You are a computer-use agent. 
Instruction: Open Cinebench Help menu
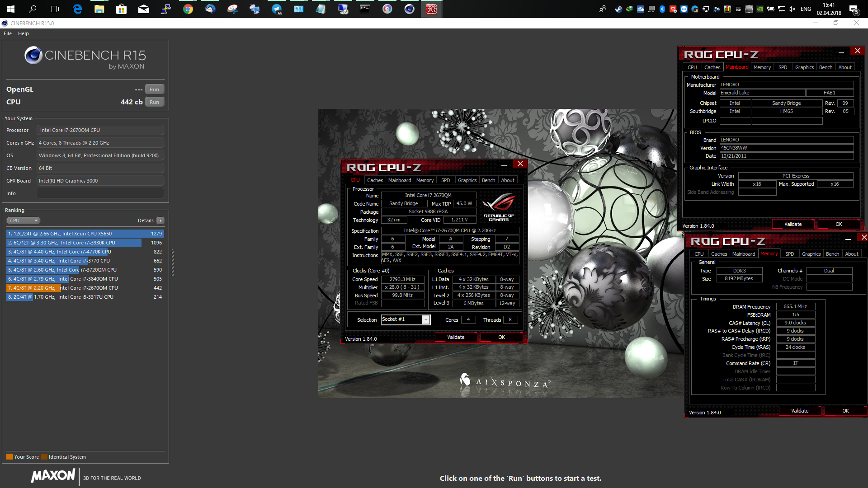pos(24,33)
